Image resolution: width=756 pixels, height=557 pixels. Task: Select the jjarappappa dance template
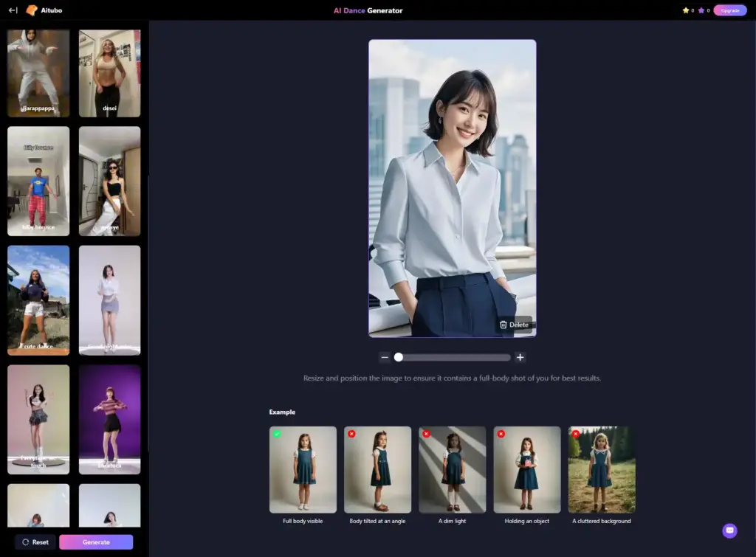(x=38, y=73)
